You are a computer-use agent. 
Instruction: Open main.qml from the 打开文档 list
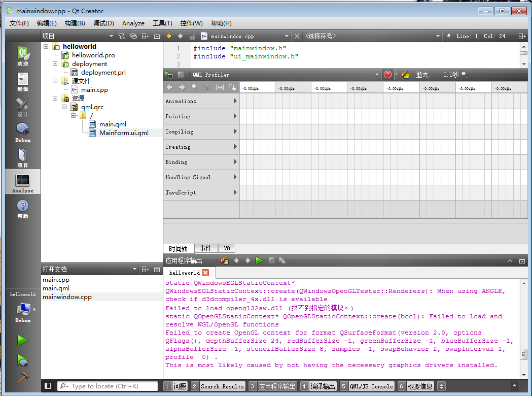(x=56, y=288)
